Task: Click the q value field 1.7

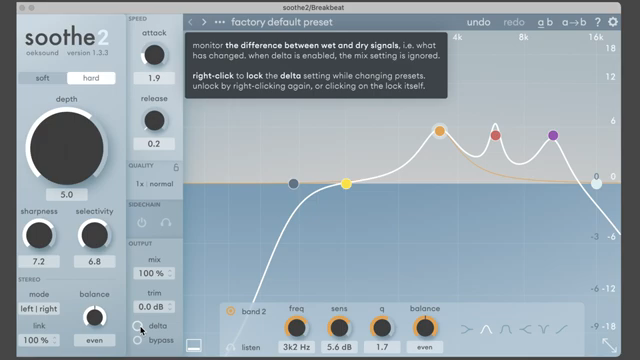Action: pos(382,347)
